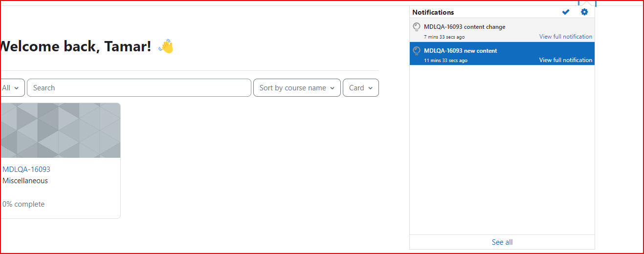Click Miscellaneous category text on course card
Image resolution: width=644 pixels, height=254 pixels.
click(25, 181)
